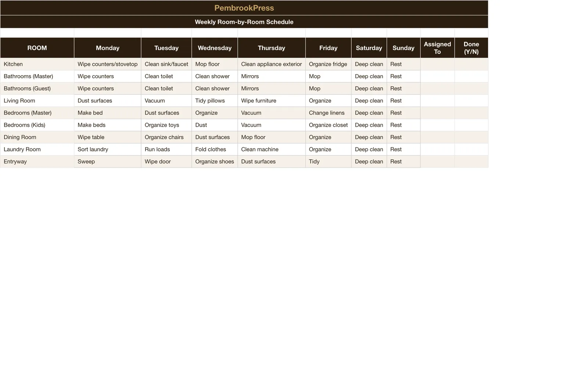Click the Wipe furniture cell
This screenshot has width=588, height=378.
[272, 100]
